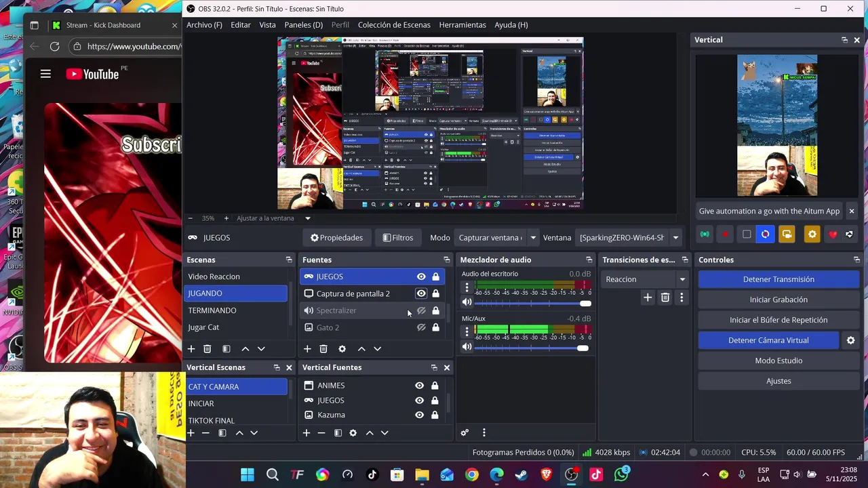Click the Aitum logo icon in Vertical dock
Viewport: 868px width, 488px height.
coord(849,235)
